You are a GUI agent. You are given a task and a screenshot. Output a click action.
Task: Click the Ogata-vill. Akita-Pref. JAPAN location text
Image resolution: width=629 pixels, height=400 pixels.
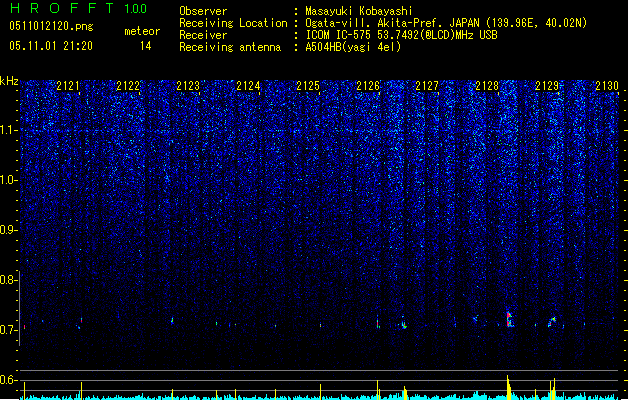[x=446, y=23]
